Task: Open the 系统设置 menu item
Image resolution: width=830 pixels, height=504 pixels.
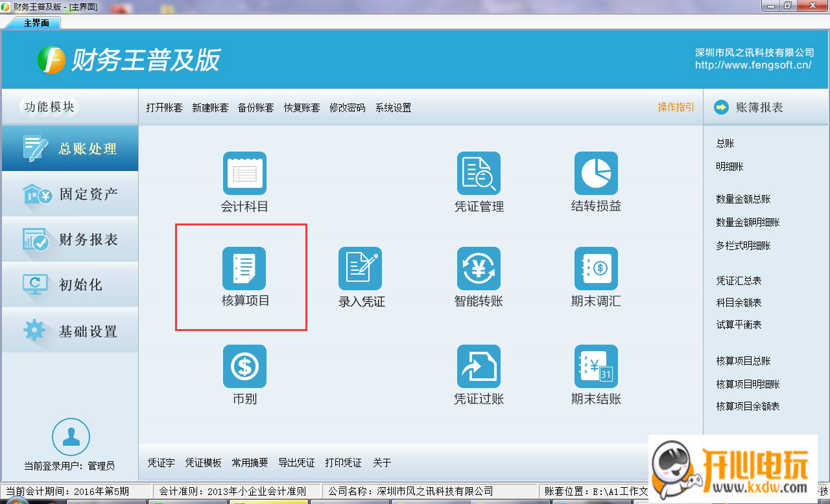Action: [x=392, y=108]
